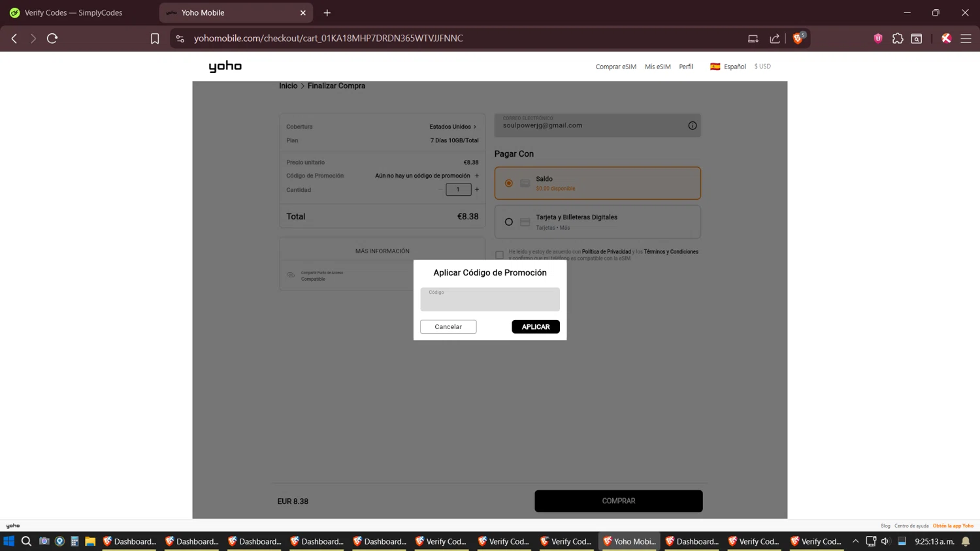This screenshot has height=551, width=980.
Task: Toggle the sidebar panel icon
Action: (917, 39)
